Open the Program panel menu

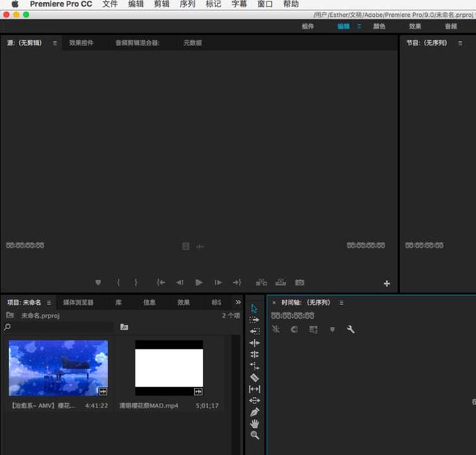coord(460,43)
